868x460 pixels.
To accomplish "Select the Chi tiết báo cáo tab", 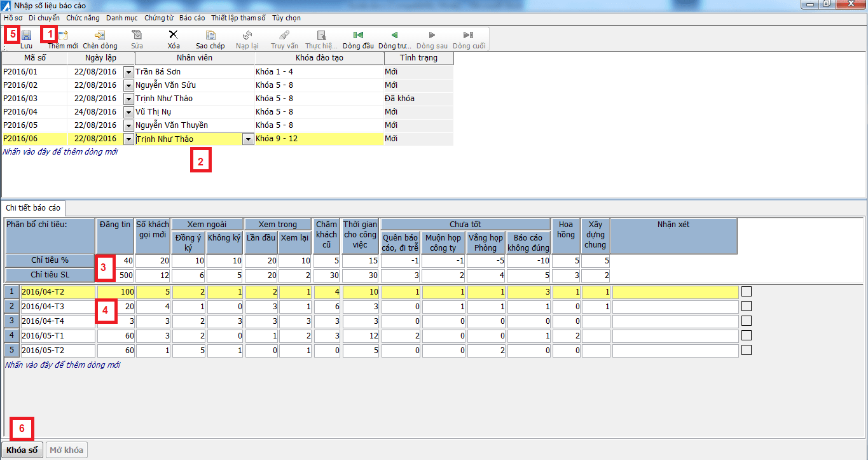I will (33, 208).
